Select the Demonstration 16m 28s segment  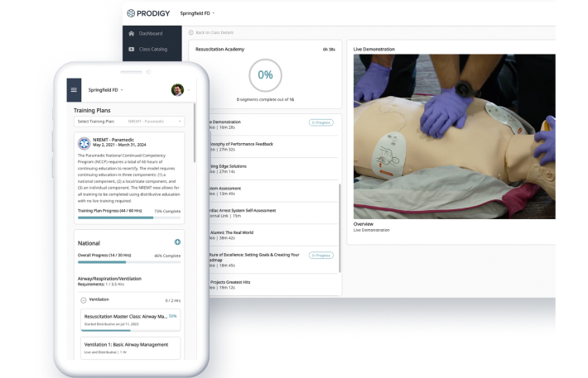click(x=274, y=125)
